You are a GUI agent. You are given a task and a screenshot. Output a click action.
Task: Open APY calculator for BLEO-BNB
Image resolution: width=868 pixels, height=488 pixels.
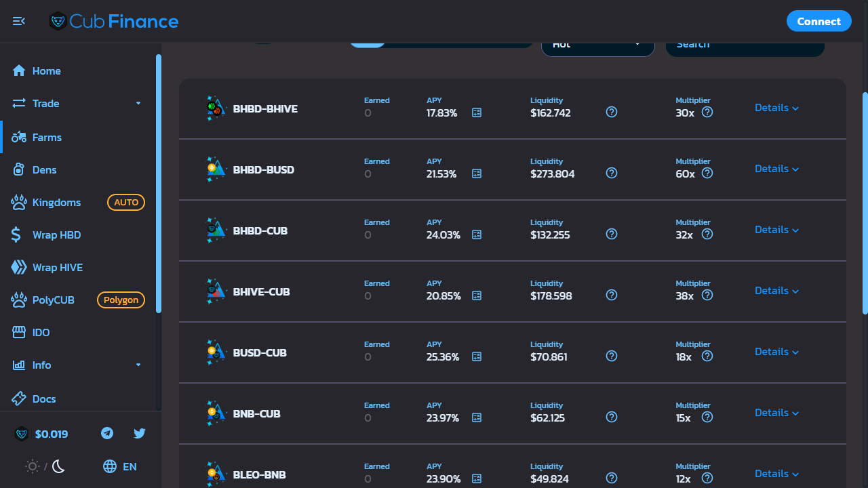click(477, 479)
